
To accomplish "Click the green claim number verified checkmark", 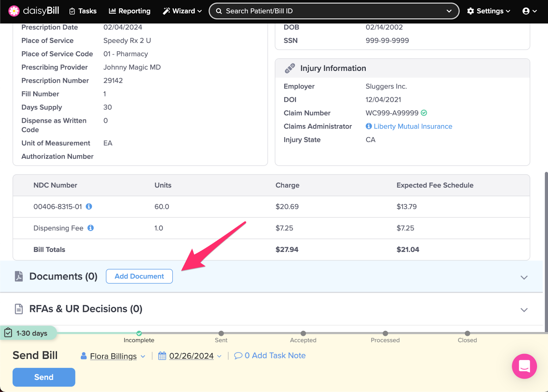I will coord(424,113).
